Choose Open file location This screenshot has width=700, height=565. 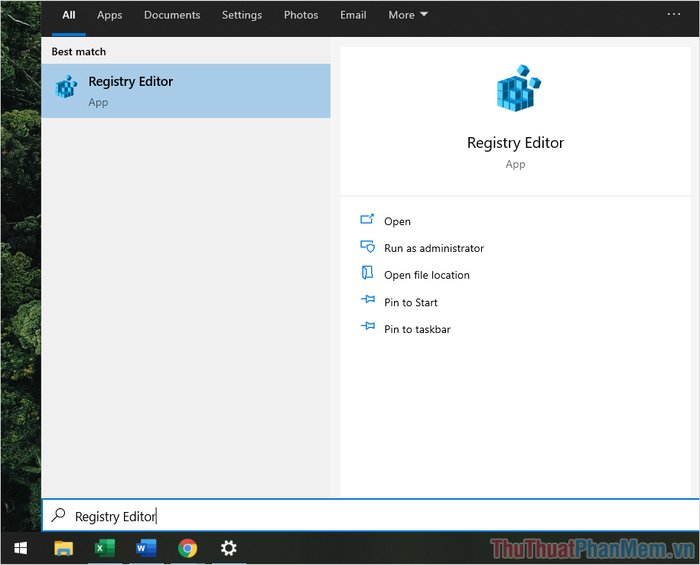pyautogui.click(x=427, y=275)
